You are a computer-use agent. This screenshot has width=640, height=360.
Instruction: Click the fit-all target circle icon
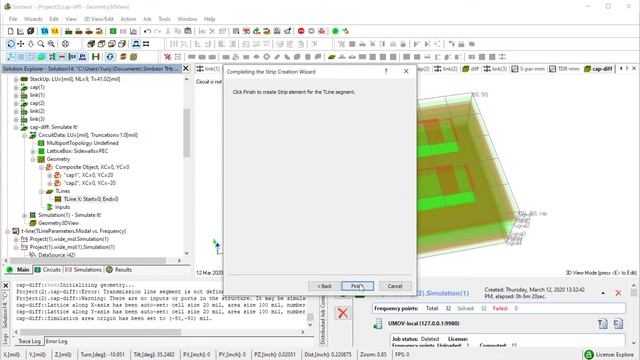65,44
